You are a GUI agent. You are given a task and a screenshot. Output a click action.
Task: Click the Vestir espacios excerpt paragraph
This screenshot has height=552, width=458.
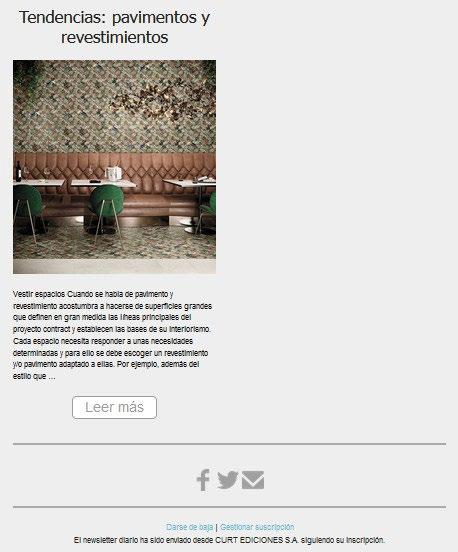click(113, 335)
